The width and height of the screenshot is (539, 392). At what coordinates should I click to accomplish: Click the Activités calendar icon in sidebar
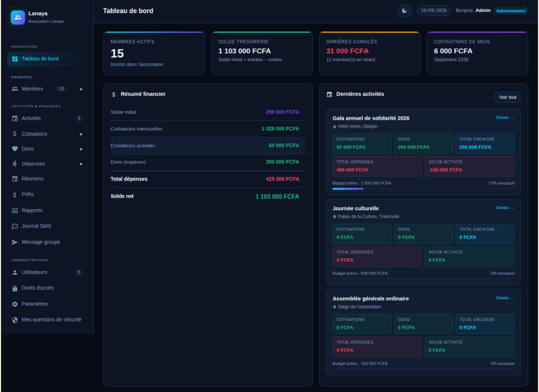(x=15, y=118)
